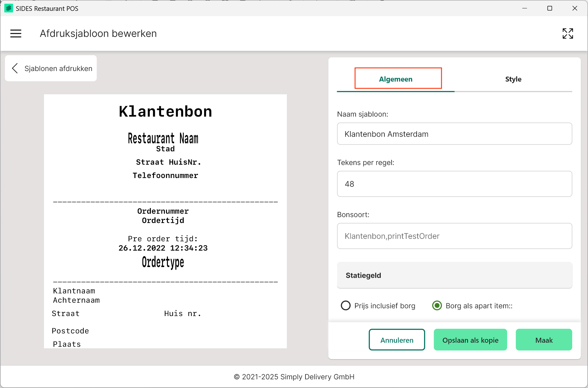Screen dimensions: 588x388
Task: Click the SIDES app logo icon
Action: click(x=8, y=8)
